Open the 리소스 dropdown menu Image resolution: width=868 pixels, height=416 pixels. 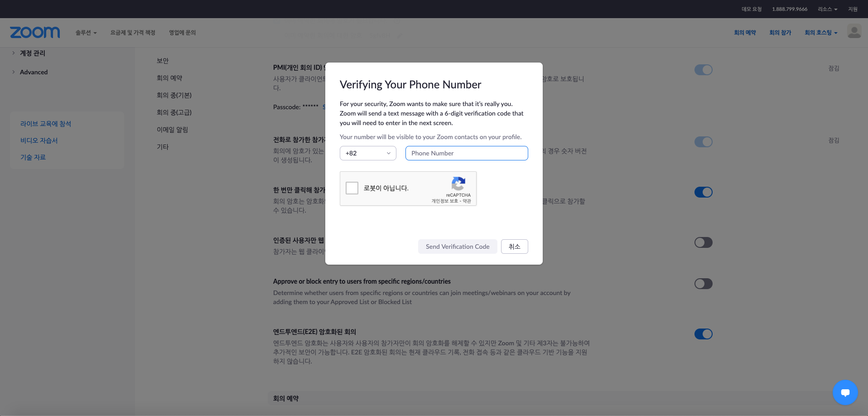point(827,9)
